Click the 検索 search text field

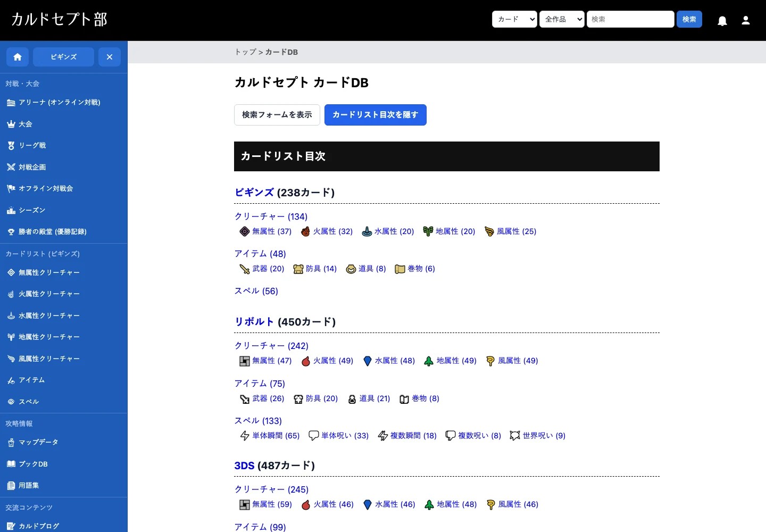click(x=630, y=19)
